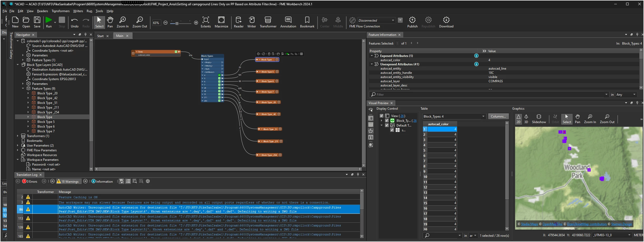Toggle the Information log filter
This screenshot has width=644, height=242.
pyautogui.click(x=102, y=181)
